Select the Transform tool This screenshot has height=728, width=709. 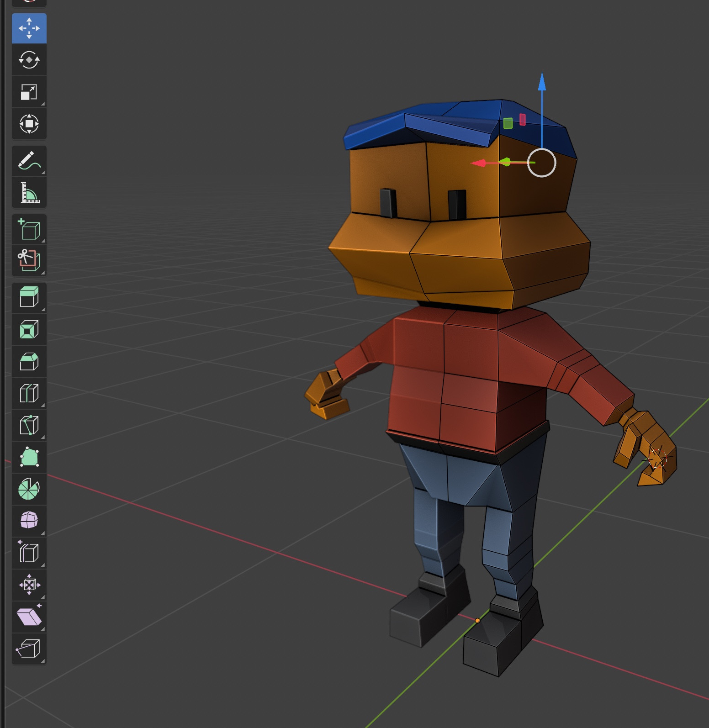click(29, 124)
